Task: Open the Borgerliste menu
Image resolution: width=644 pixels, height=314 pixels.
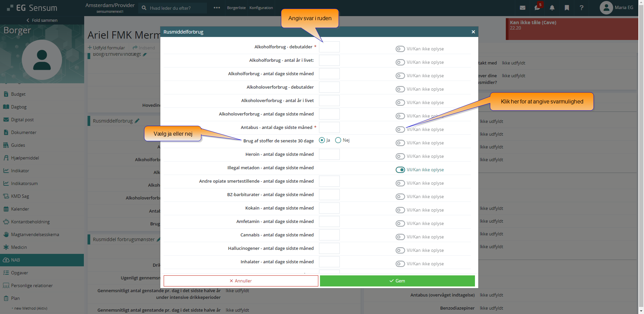Action: pyautogui.click(x=236, y=8)
